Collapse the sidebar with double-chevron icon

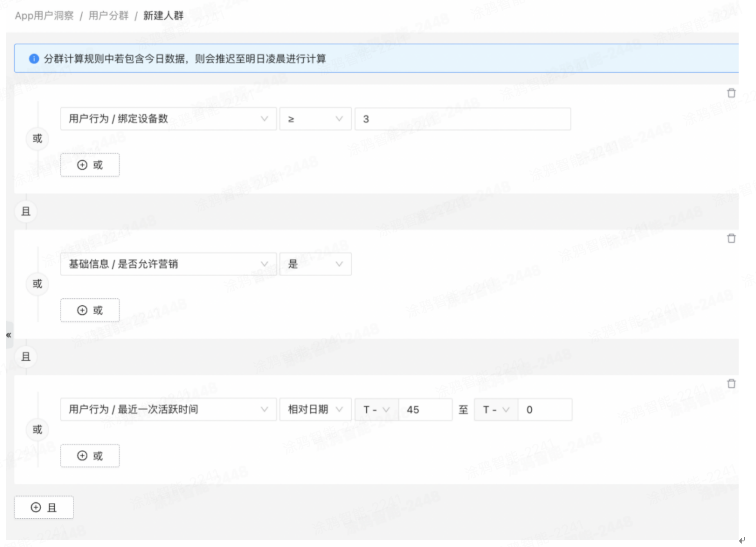coord(9,335)
